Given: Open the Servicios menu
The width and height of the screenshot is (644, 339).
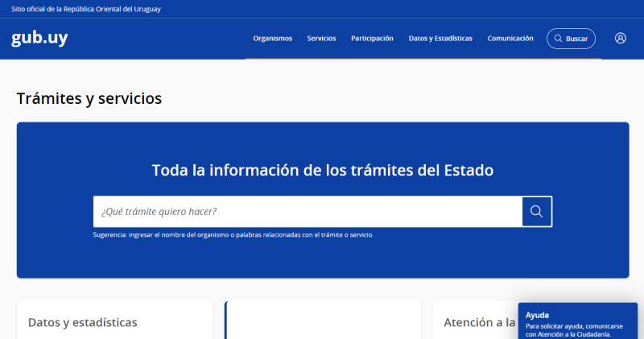Looking at the screenshot, I should coord(321,39).
